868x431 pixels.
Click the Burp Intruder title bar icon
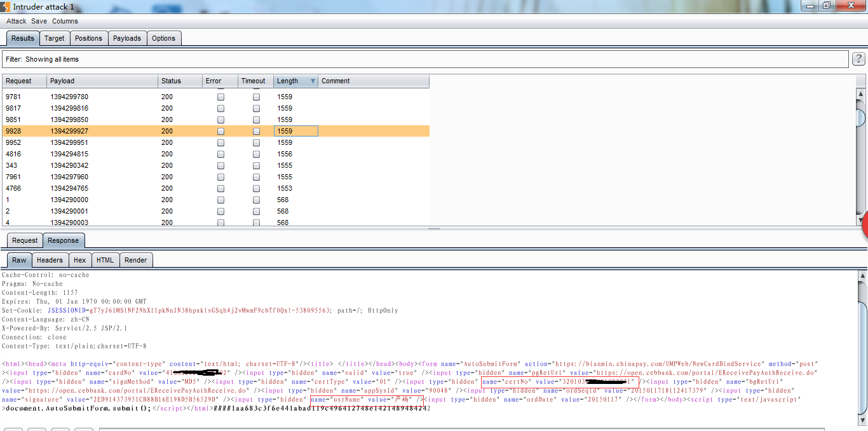[6, 6]
